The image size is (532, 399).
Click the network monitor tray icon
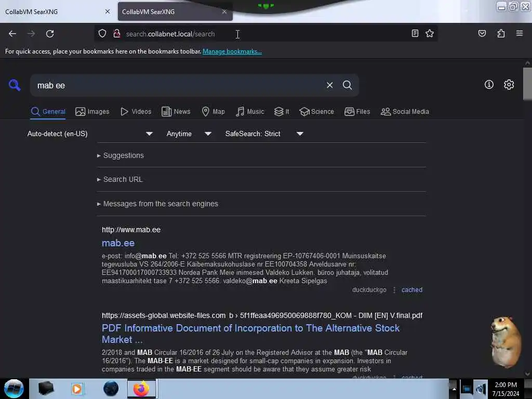(x=467, y=389)
